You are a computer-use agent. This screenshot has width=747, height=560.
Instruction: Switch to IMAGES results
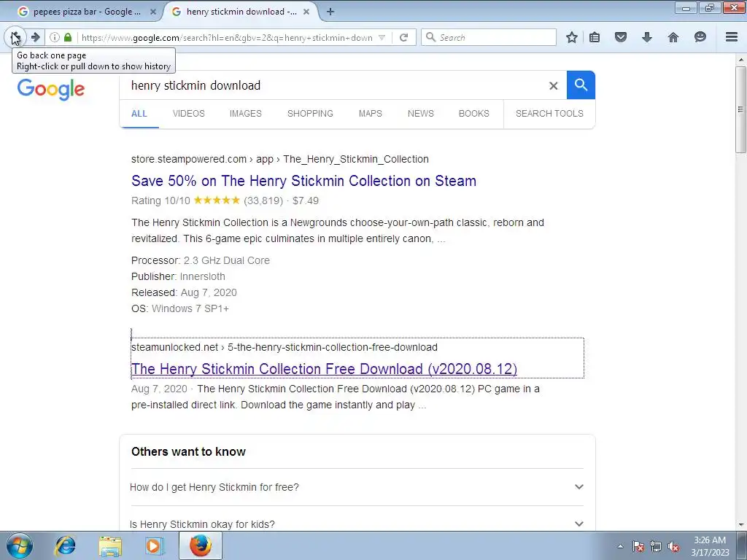pyautogui.click(x=245, y=114)
